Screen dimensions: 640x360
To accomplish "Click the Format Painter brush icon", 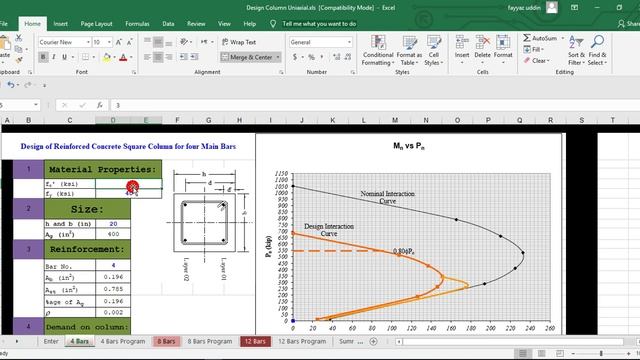I will click(x=18, y=60).
